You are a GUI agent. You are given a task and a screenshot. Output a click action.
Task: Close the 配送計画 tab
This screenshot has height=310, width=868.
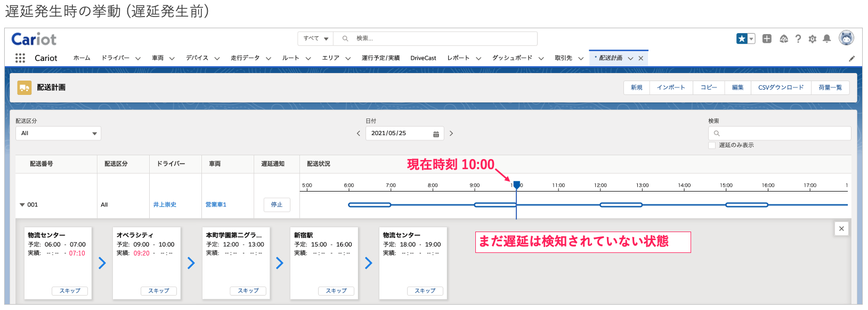641,58
